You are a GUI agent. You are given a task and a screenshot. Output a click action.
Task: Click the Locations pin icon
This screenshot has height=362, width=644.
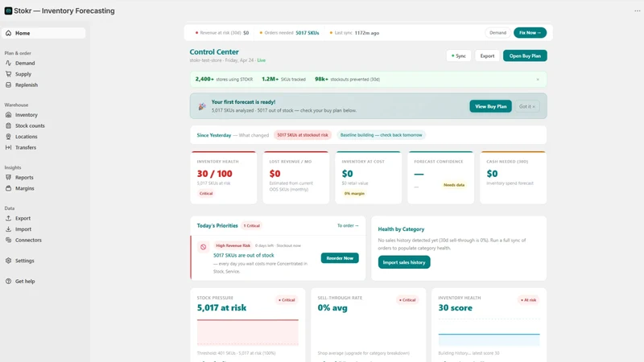tap(8, 137)
